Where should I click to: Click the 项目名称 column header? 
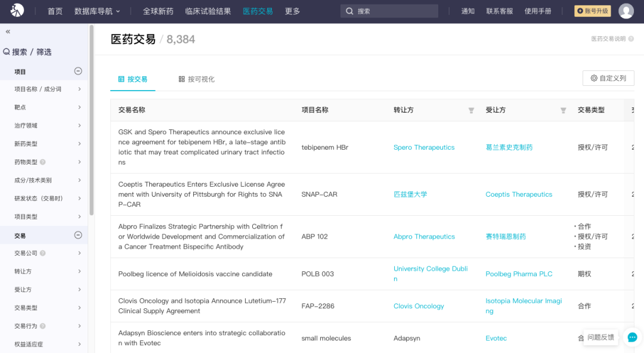tap(315, 110)
